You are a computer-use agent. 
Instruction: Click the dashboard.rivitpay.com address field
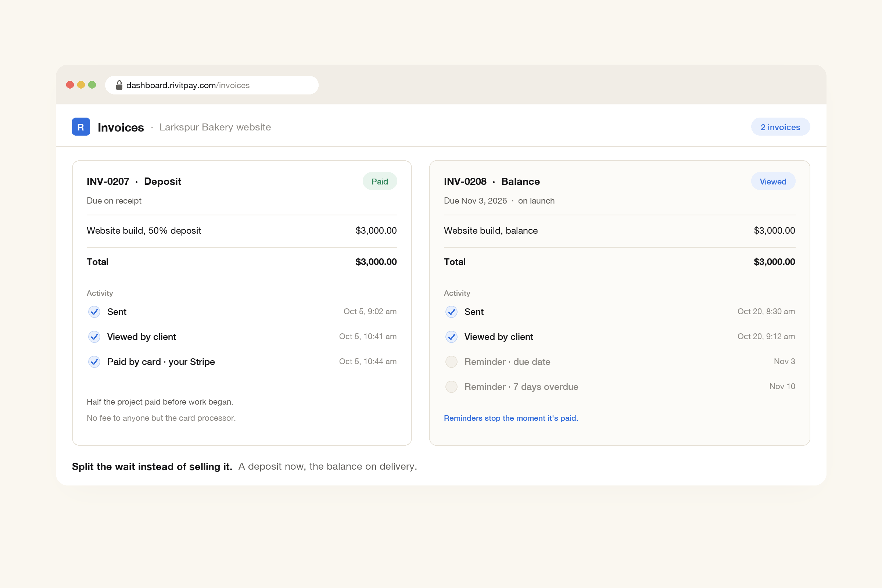(x=212, y=85)
